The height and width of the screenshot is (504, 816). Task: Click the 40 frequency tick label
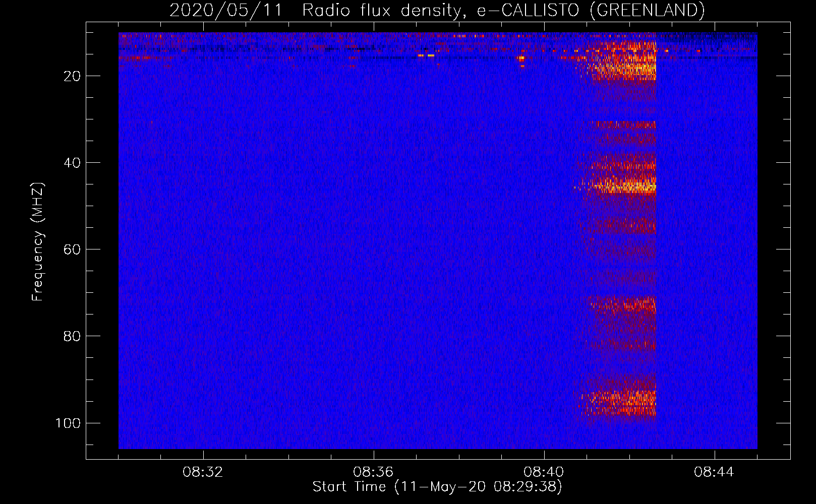point(72,163)
